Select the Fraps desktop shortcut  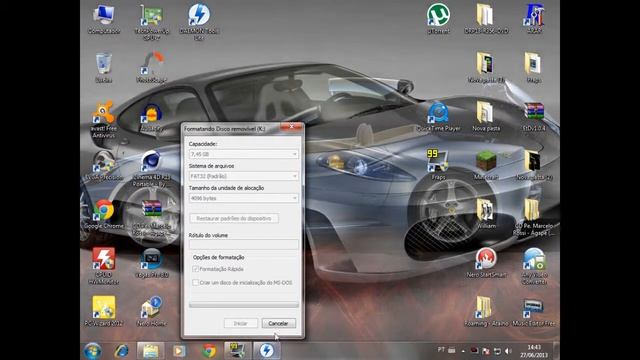click(x=438, y=165)
